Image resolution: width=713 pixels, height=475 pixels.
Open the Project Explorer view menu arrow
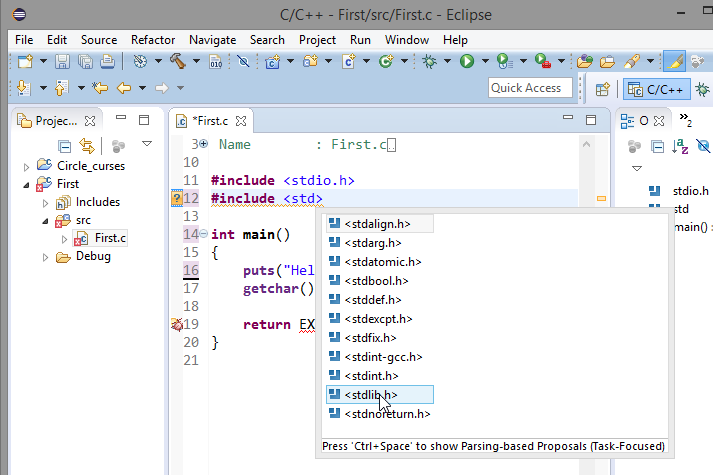pyautogui.click(x=147, y=145)
